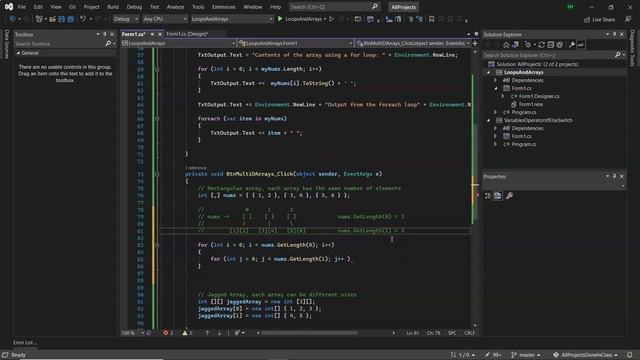Image resolution: width=640 pixels, height=360 pixels.
Task: Click the vertical scrollbar of the code editor
Action: [475, 188]
